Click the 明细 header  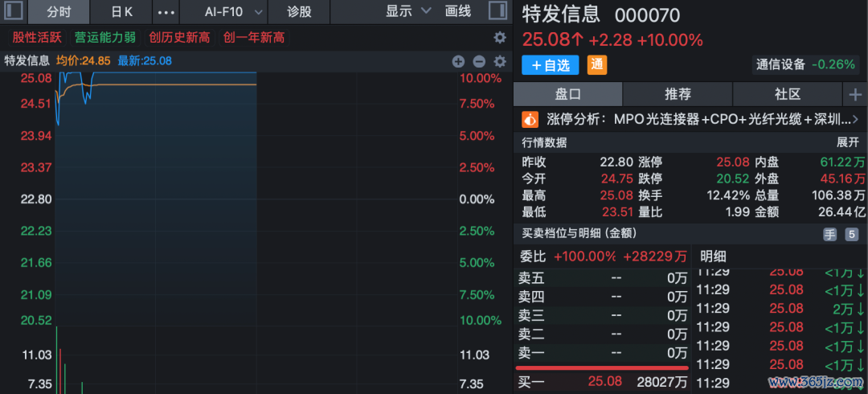pos(713,257)
